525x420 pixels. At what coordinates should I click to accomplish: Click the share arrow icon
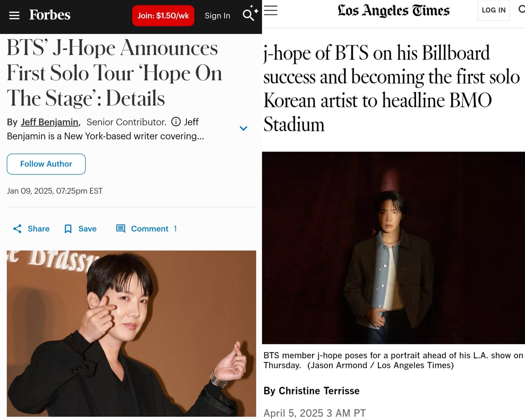[x=17, y=229]
